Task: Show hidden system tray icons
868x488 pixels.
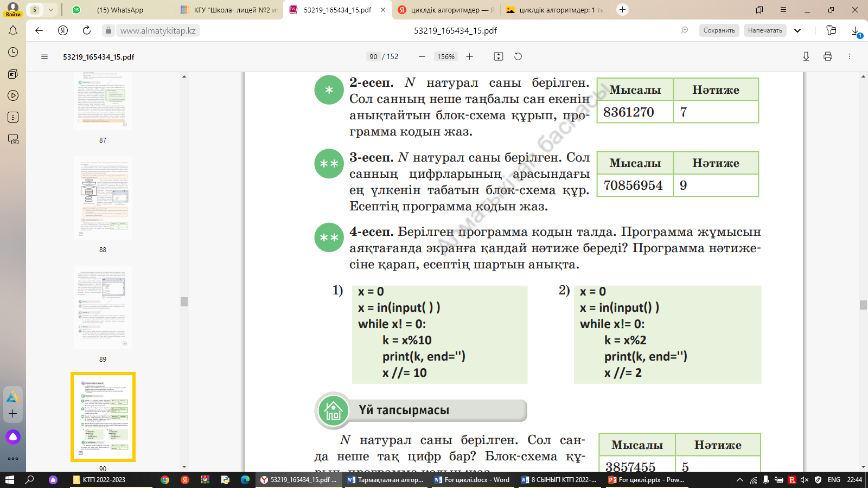Action: point(739,480)
